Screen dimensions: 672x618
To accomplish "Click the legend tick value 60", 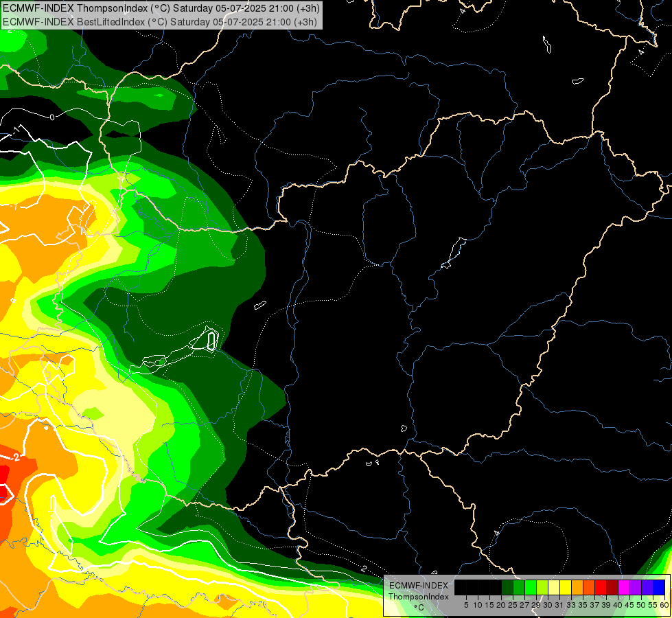I will pyautogui.click(x=664, y=605).
